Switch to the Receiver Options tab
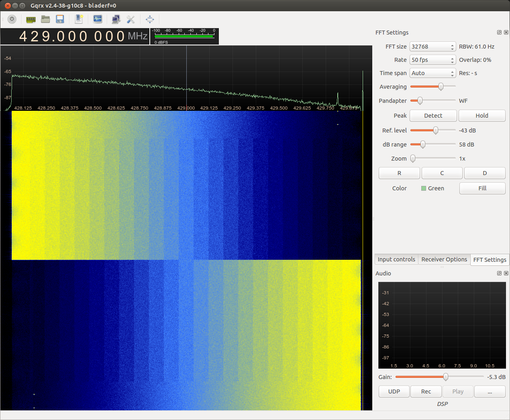510x420 pixels. click(444, 259)
